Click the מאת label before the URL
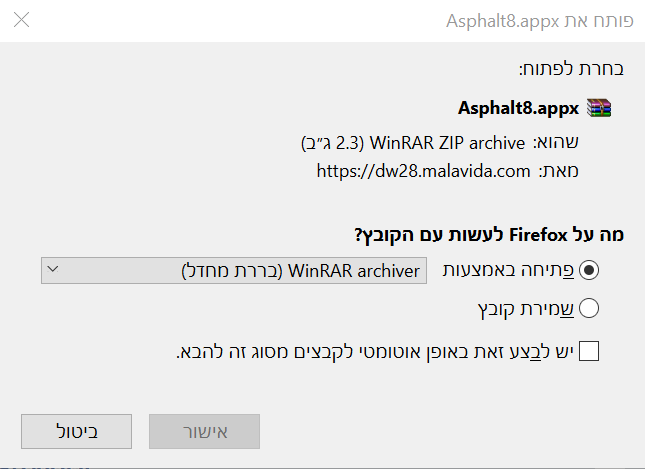Viewport: 645px width, 469px height. (559, 171)
